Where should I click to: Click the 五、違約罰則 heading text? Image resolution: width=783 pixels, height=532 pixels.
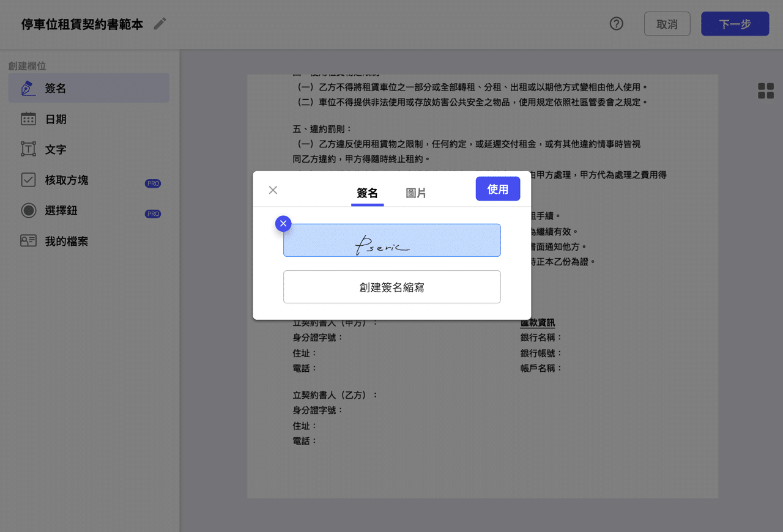pos(322,129)
